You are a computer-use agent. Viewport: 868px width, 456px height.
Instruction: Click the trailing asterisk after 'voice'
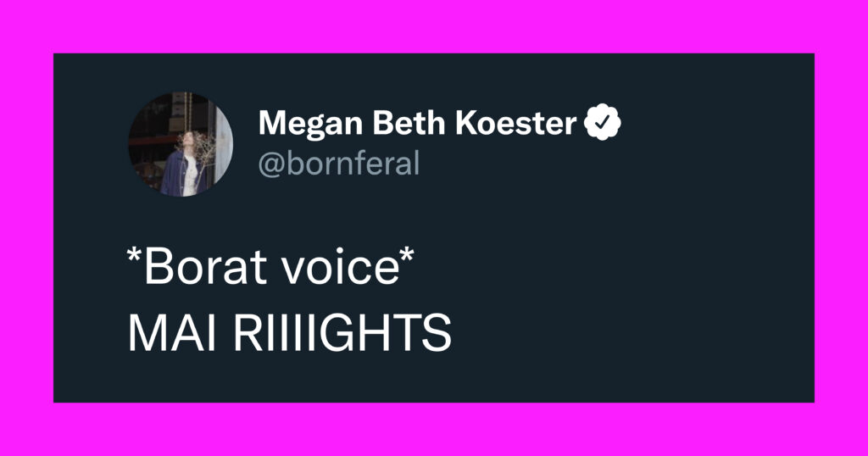[x=407, y=256]
